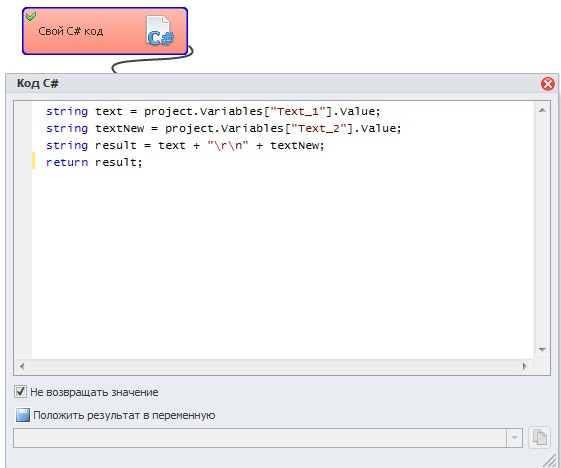Click the "Не возвращать значение" label text
Viewport: 561px width, 468px height.
pos(94,392)
